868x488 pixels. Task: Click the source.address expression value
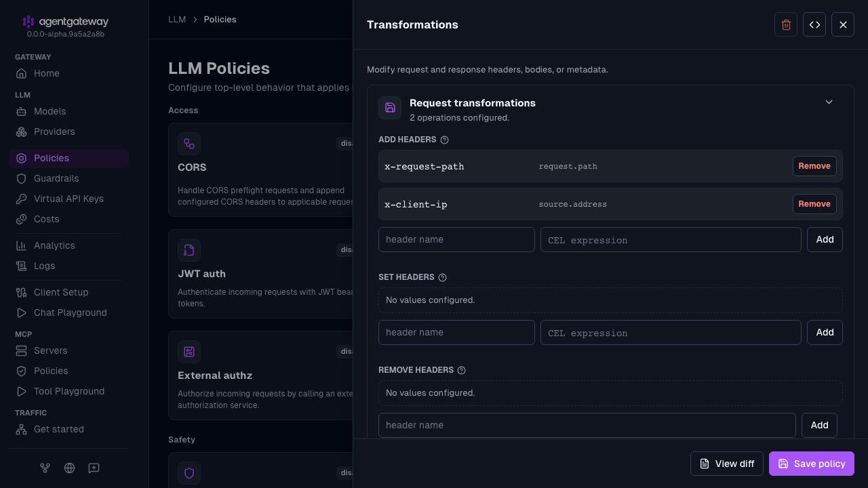click(573, 204)
